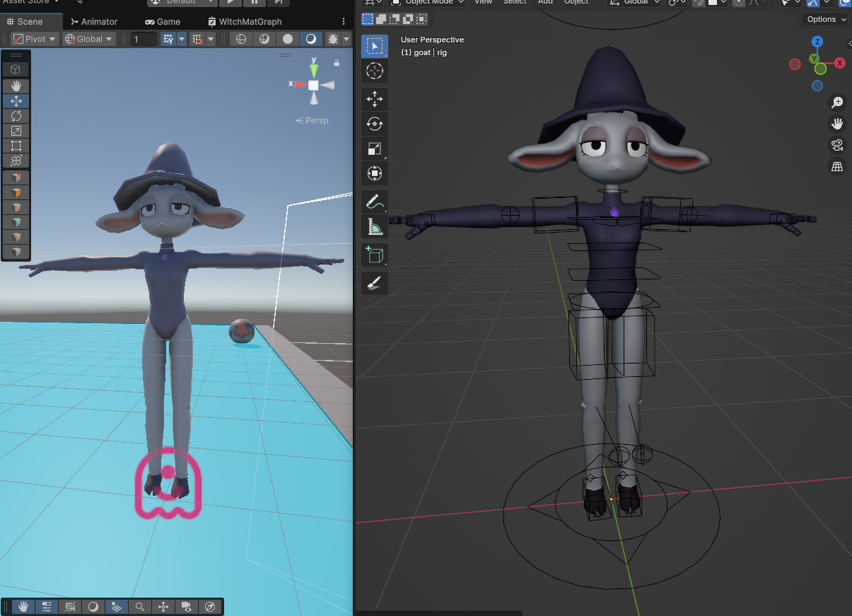Toggle the wireframe globe draw mode in Unity
This screenshot has height=616, width=852.
tap(241, 39)
